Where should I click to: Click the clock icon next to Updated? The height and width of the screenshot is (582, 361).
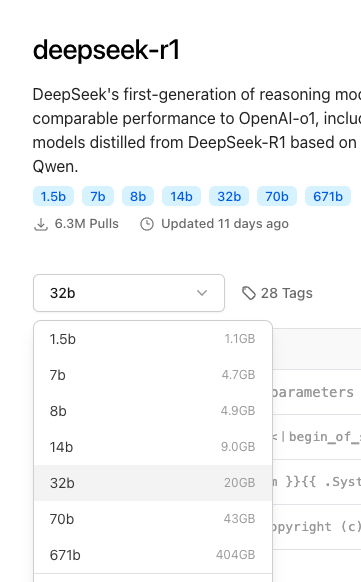(147, 224)
